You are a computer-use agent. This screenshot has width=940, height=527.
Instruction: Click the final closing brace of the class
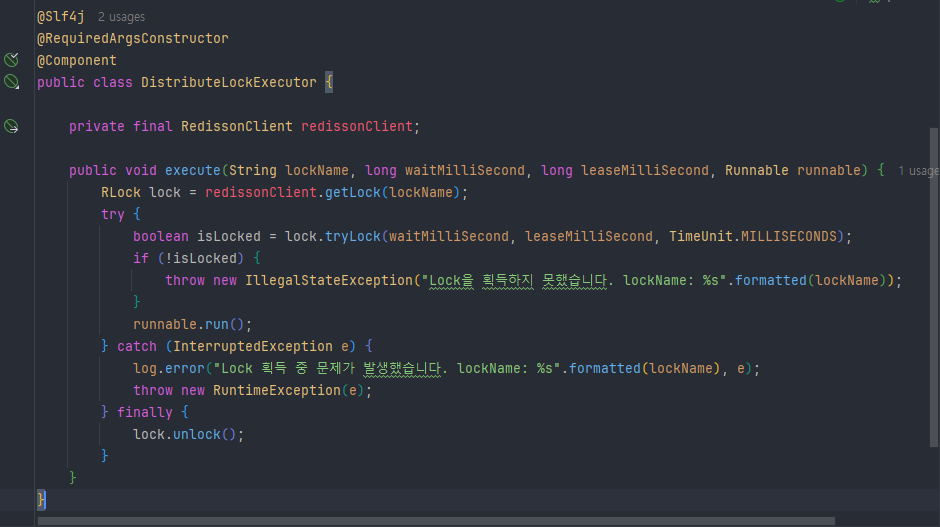coord(41,499)
